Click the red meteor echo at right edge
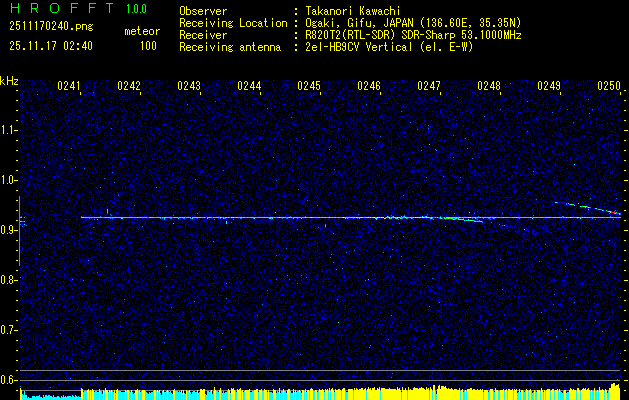This screenshot has width=629, height=400. 612,212
